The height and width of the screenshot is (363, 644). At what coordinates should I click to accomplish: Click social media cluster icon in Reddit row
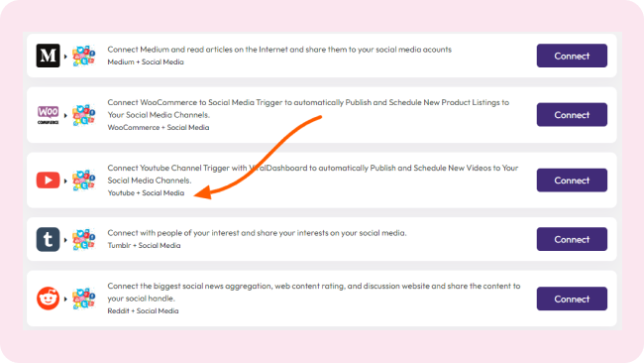[x=84, y=299]
